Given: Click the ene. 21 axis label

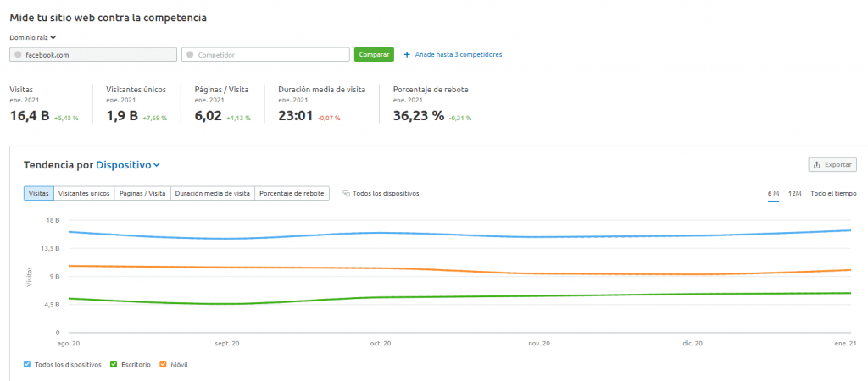Looking at the screenshot, I should click(847, 344).
